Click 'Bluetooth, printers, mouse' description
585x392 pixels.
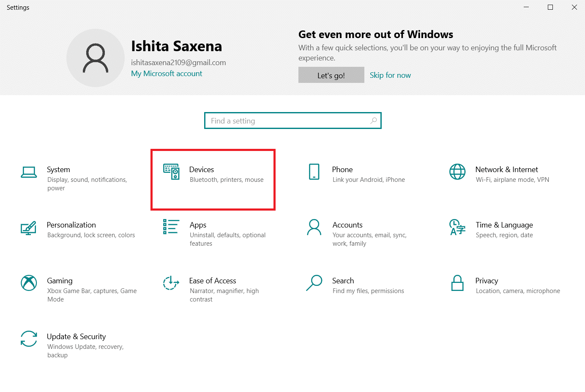[227, 180]
